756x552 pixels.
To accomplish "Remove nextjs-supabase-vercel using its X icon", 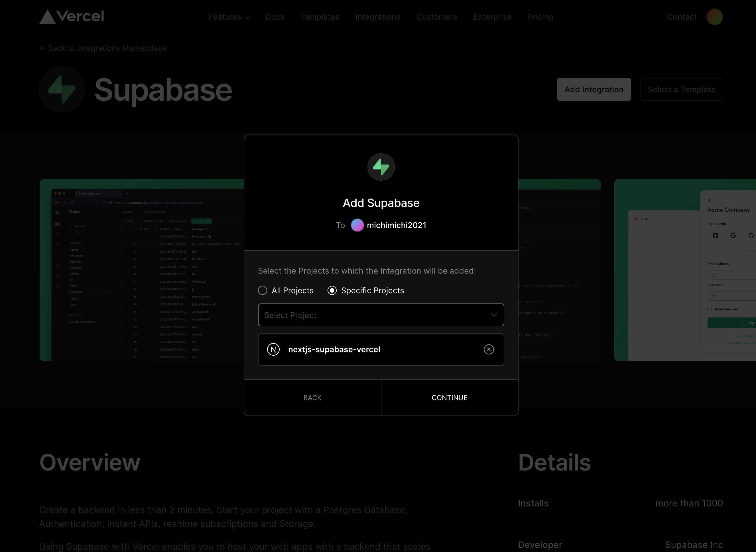I will [x=489, y=349].
